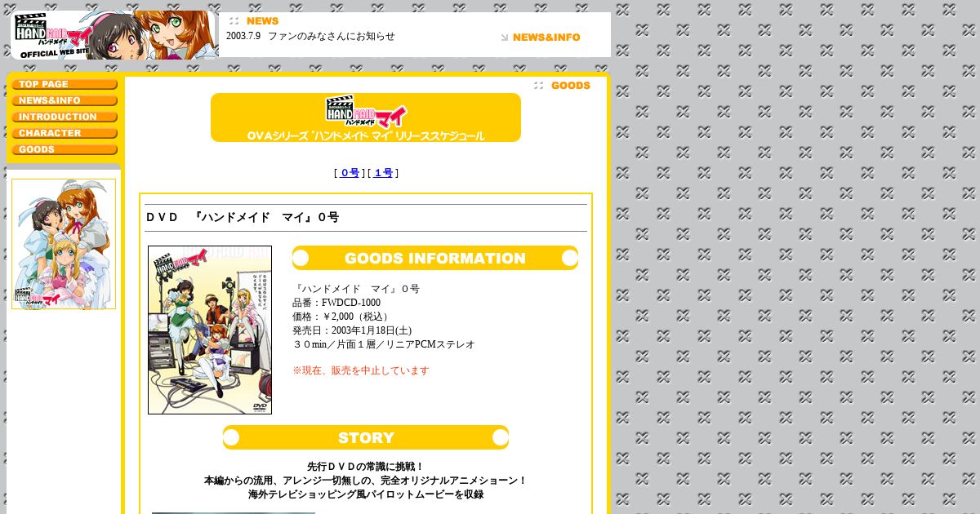
Task: Click the STORY heading banner
Action: pyautogui.click(x=366, y=437)
